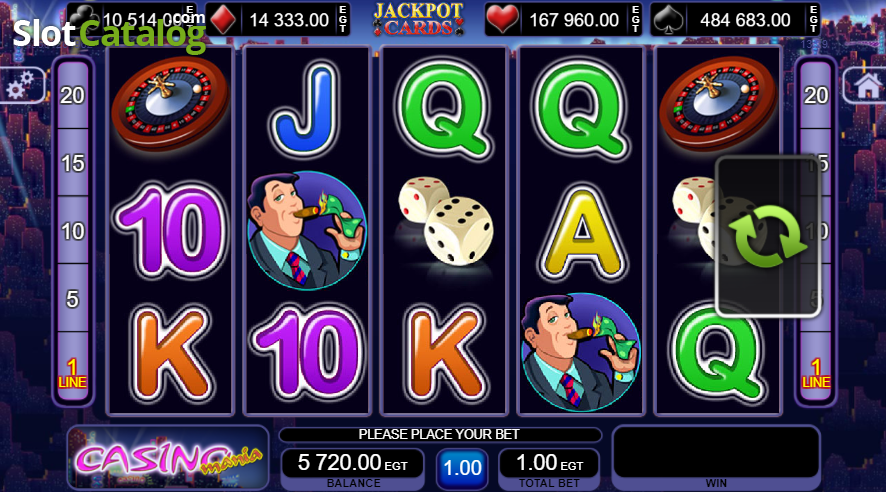Select 20 lines on the left selector
This screenshot has width=886, height=492.
coord(73,95)
